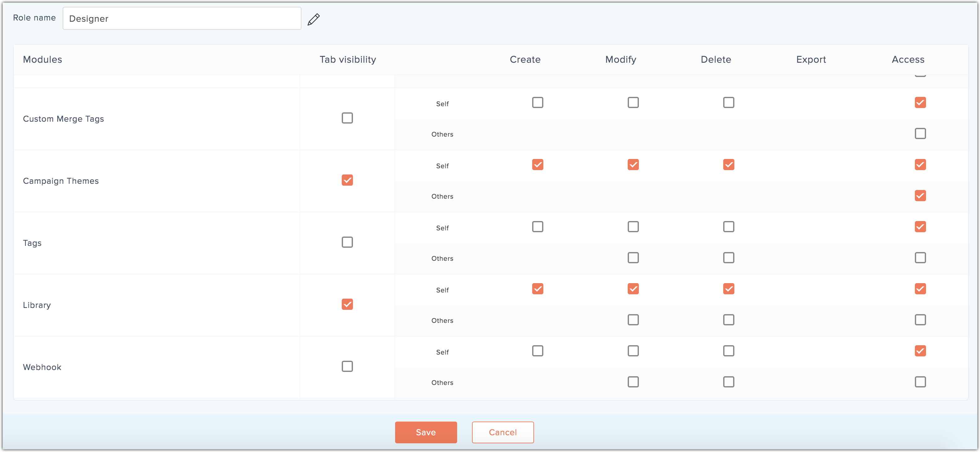Enable Tab visibility for Custom Merge Tags
This screenshot has height=452, width=980.
point(347,118)
